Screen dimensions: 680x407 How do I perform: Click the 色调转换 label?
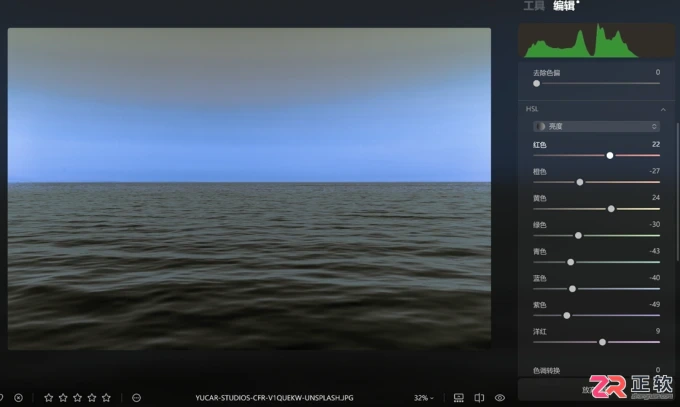pos(546,371)
